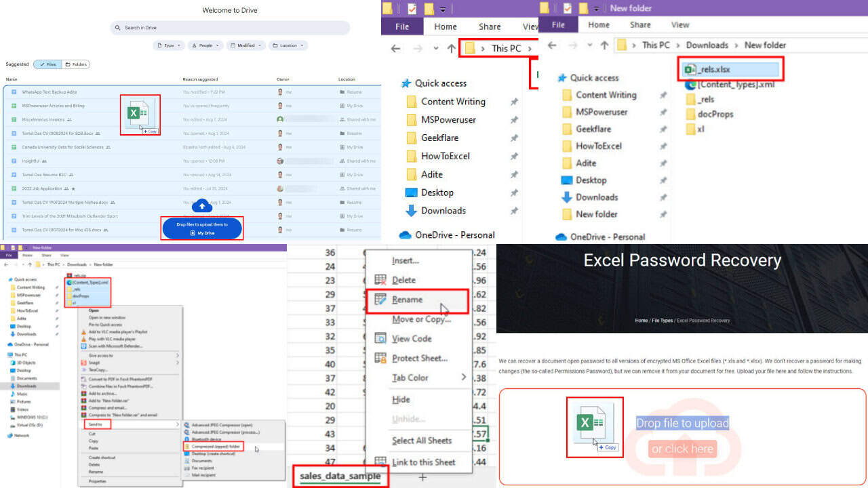The height and width of the screenshot is (488, 868).
Task: Choose Send to in the Explorer context menu
Action: [x=96, y=424]
